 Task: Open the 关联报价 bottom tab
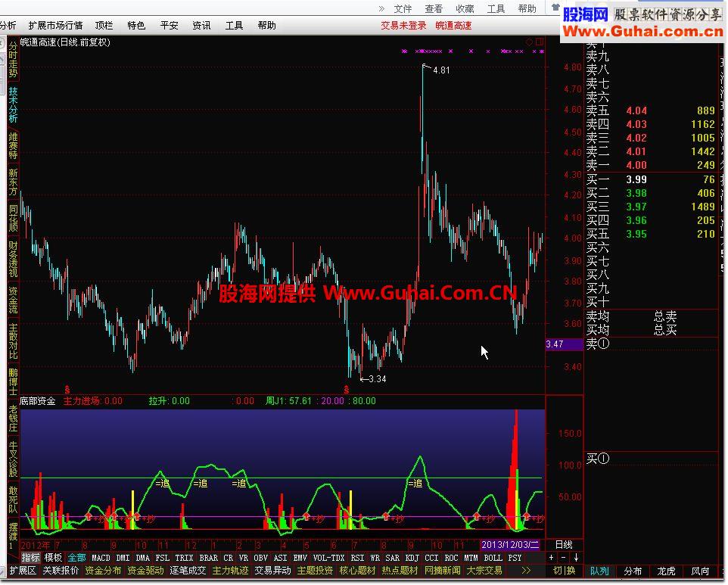point(61,570)
